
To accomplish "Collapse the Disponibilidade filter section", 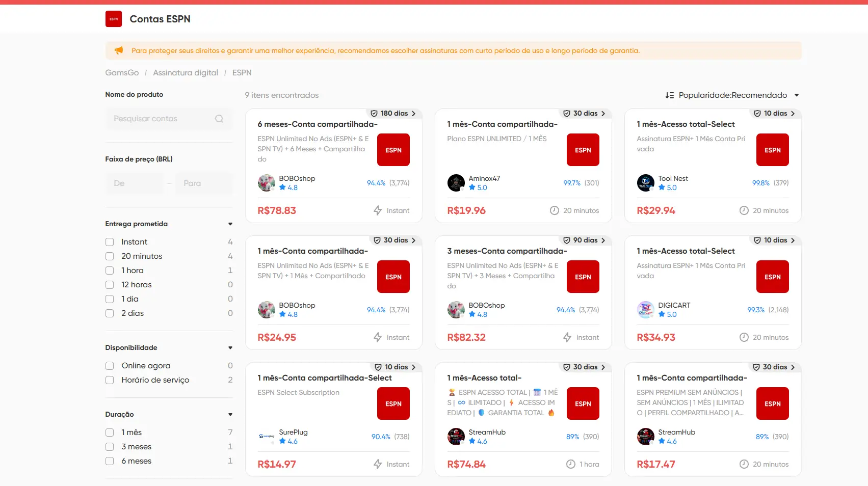I will [230, 348].
